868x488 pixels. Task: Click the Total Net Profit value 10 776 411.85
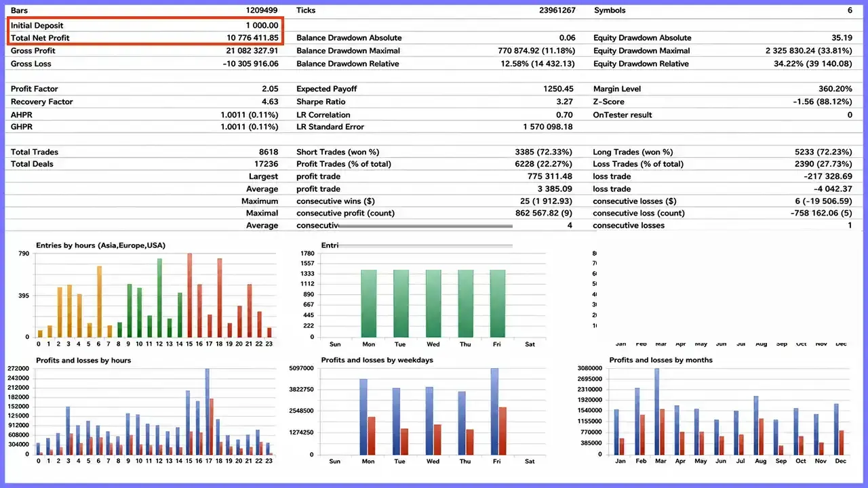pos(252,38)
